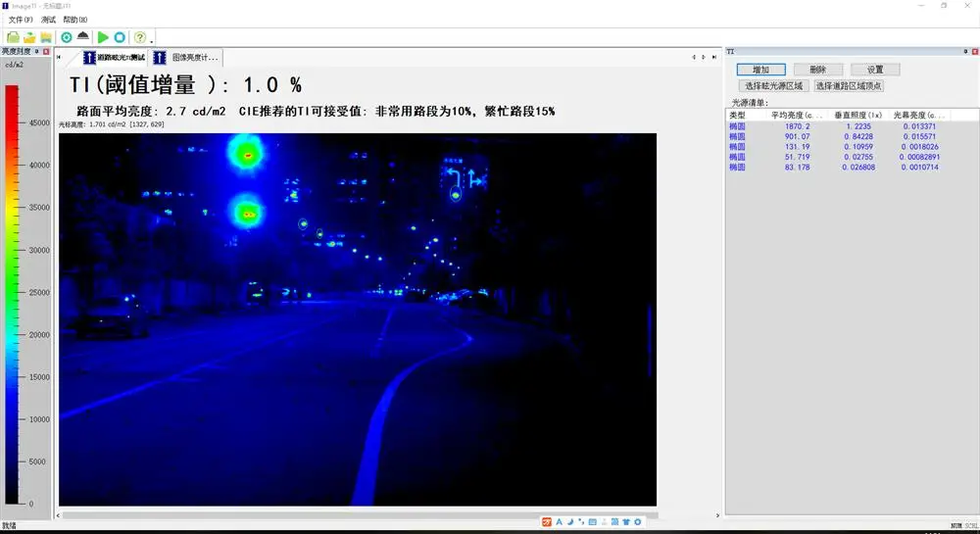Click the 垂直照度(lx) column header
Image resolution: width=980 pixels, height=534 pixels.
tap(858, 115)
